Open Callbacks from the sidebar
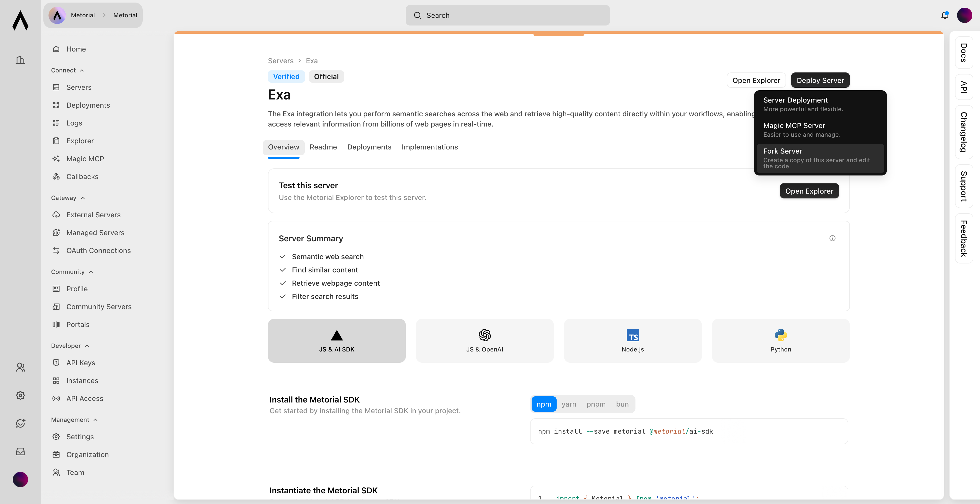Image resolution: width=980 pixels, height=504 pixels. click(82, 176)
